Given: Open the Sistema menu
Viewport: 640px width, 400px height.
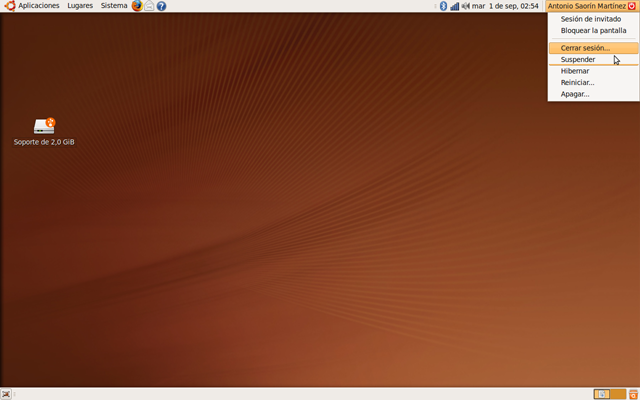Looking at the screenshot, I should coord(113,6).
